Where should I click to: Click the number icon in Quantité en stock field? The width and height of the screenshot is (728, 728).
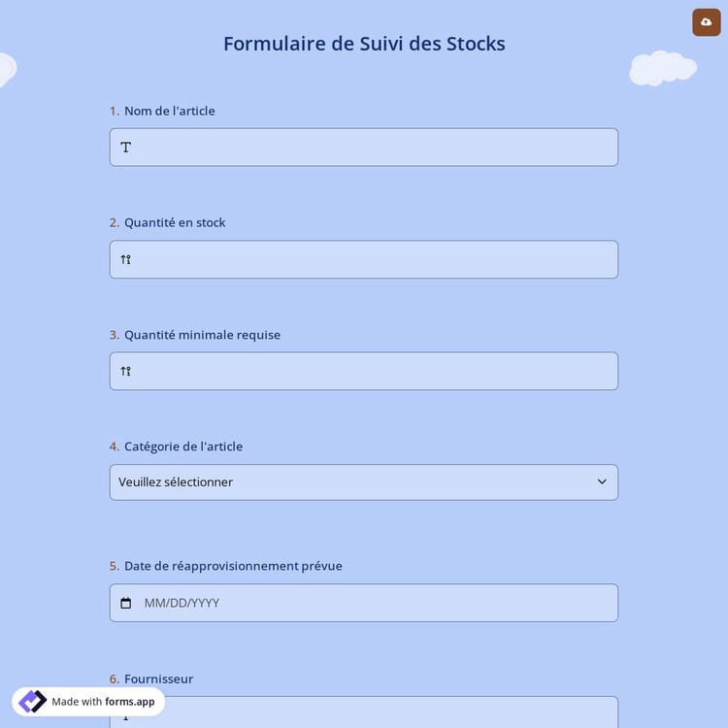pos(126,259)
